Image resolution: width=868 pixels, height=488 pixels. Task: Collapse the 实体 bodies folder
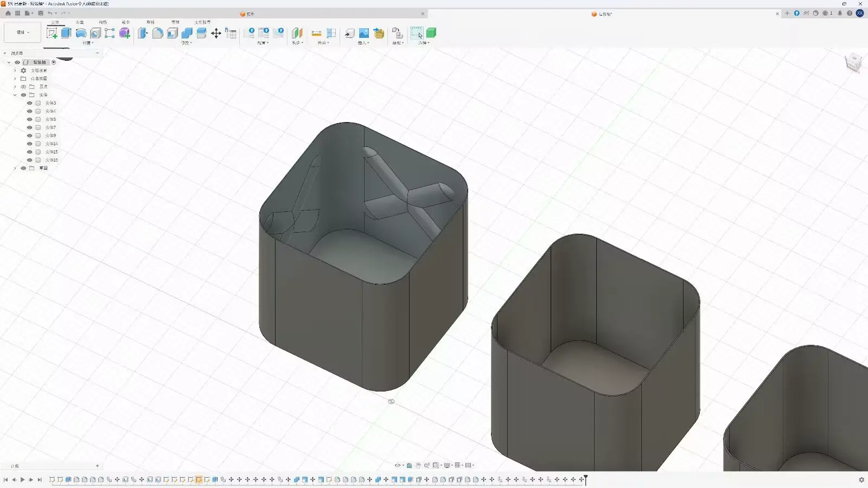click(x=15, y=95)
